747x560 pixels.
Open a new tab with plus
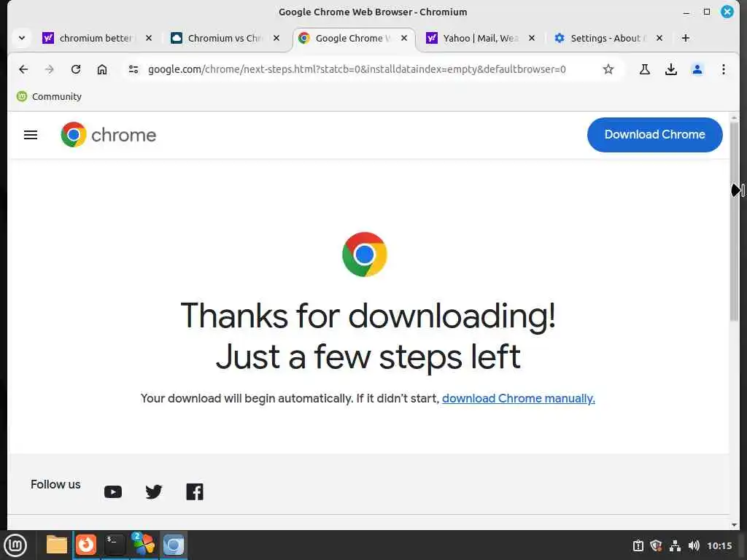pos(686,38)
